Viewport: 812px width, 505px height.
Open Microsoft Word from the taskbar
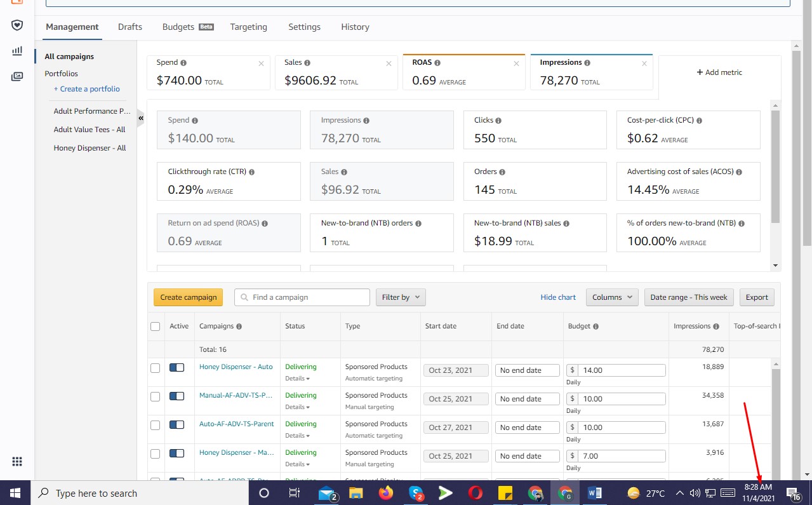[595, 493]
